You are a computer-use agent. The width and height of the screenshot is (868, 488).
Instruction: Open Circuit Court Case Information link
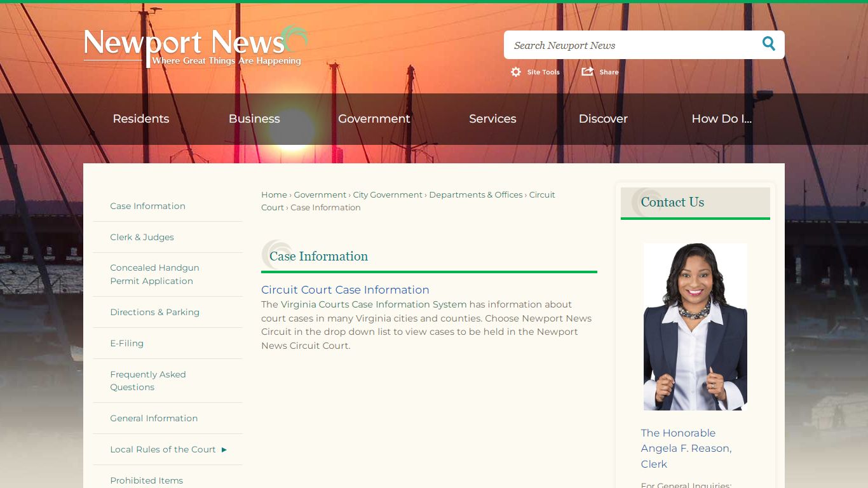[345, 290]
